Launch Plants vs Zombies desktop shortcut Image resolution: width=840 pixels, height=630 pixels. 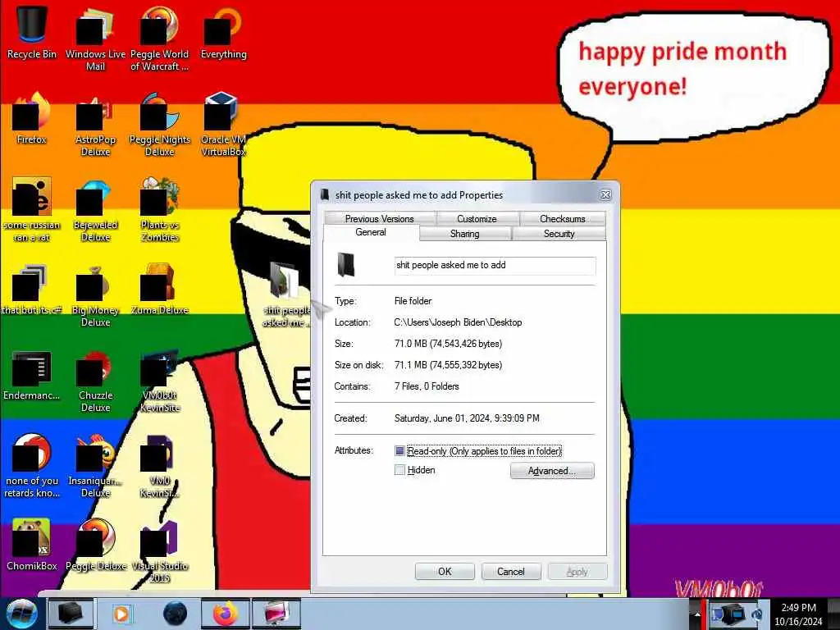[160, 209]
